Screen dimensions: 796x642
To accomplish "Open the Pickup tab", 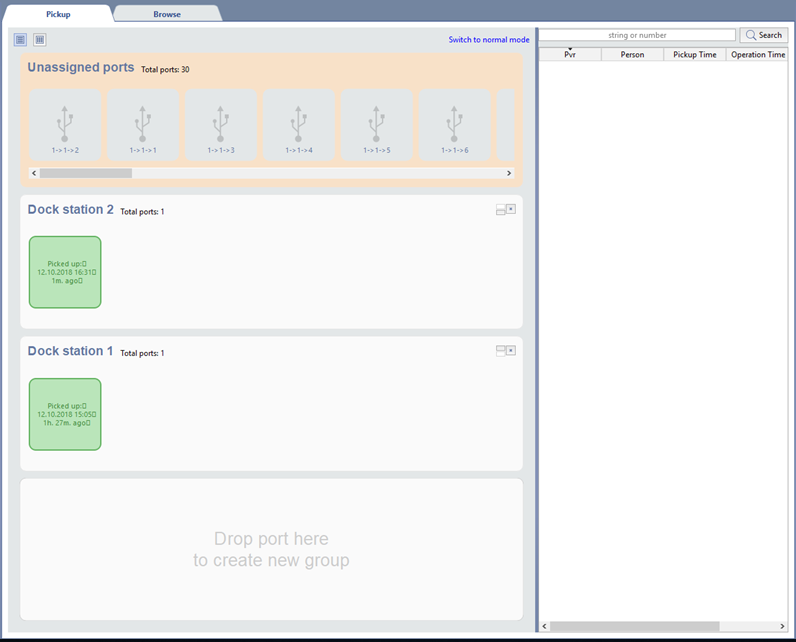I will [x=58, y=14].
